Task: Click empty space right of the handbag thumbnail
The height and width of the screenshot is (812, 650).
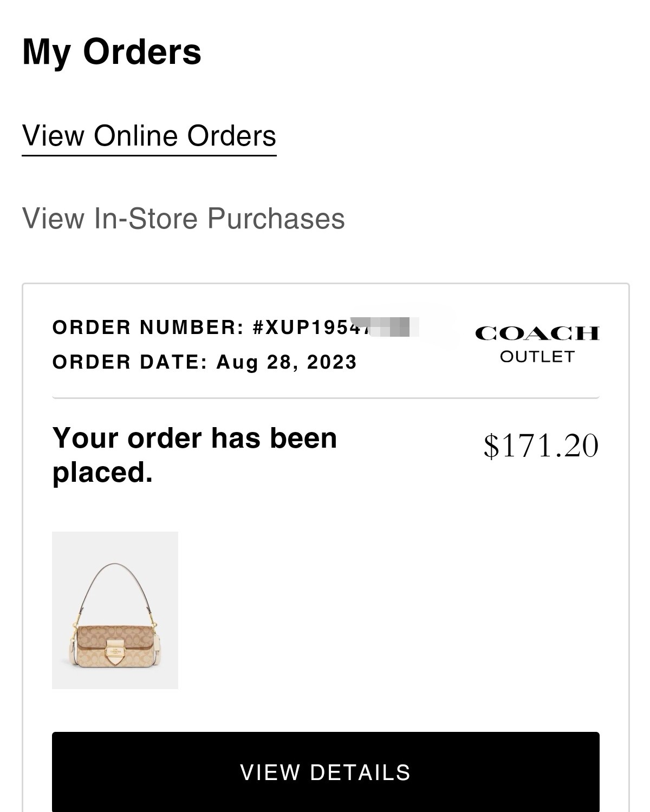Action: tap(379, 610)
